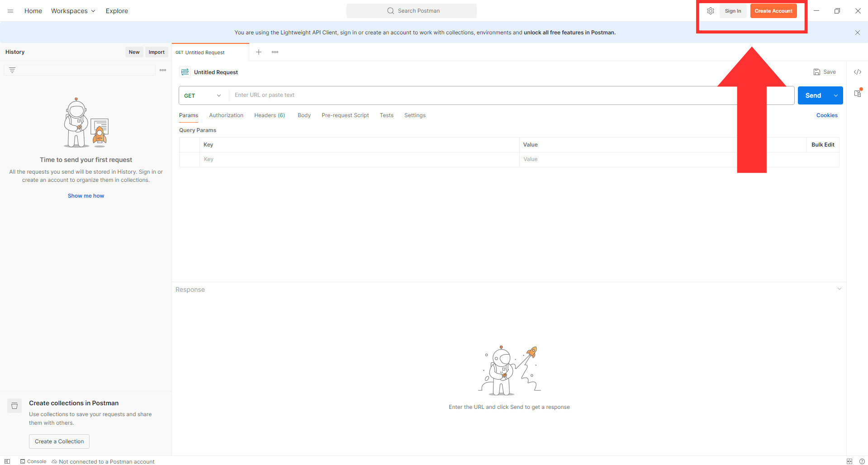The image size is (868, 465).
Task: Click the Key input cell
Action: pos(360,159)
